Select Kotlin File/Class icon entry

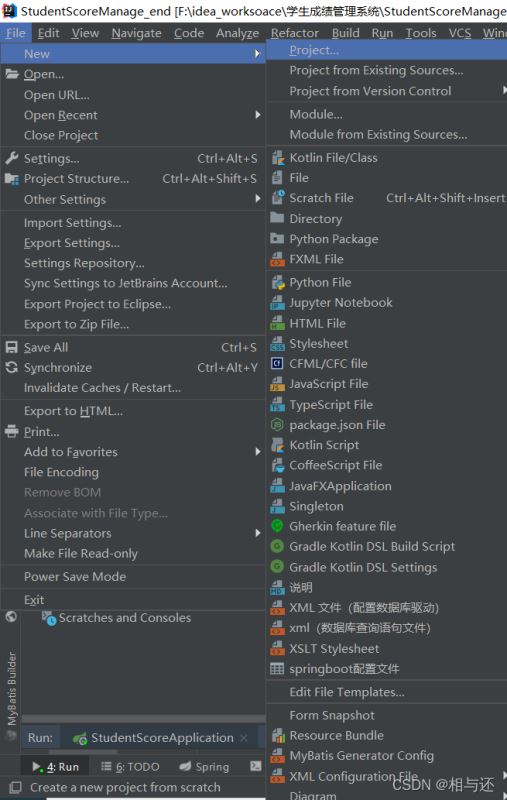click(277, 158)
